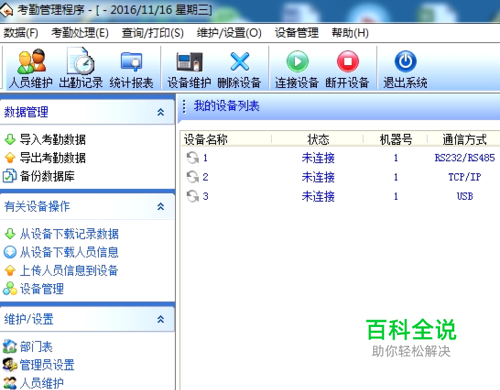Image resolution: width=500 pixels, height=390 pixels.
Task: Click 未连接 status of device 2
Action: click(318, 177)
